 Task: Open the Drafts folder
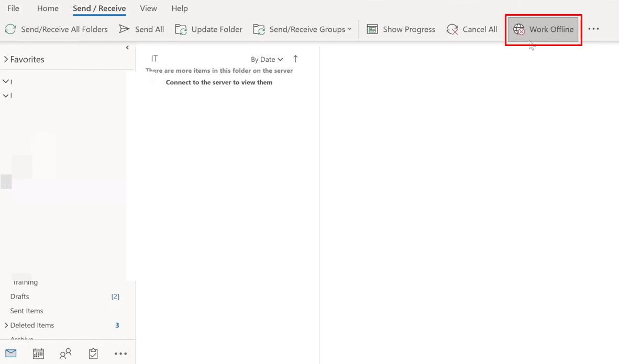coord(20,297)
